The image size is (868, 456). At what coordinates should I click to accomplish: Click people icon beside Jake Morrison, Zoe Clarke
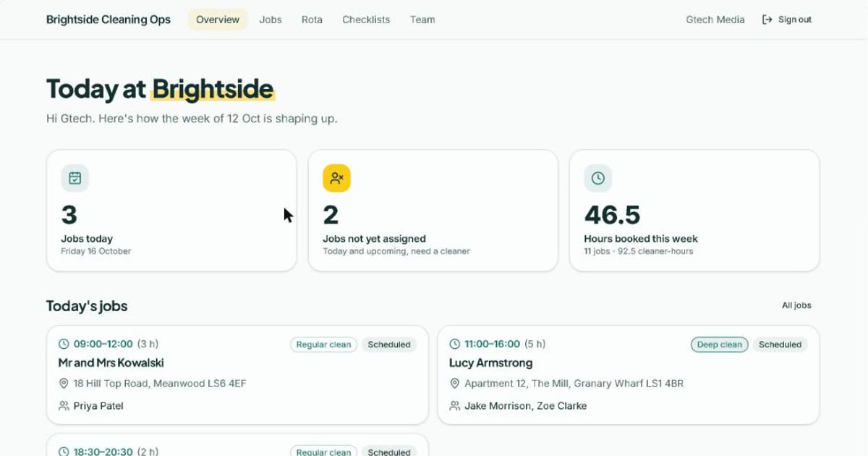(454, 406)
